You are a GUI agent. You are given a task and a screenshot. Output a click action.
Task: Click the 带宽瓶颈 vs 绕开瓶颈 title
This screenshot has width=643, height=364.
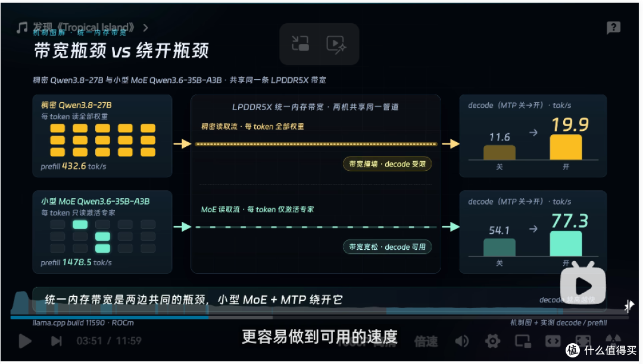(x=121, y=51)
